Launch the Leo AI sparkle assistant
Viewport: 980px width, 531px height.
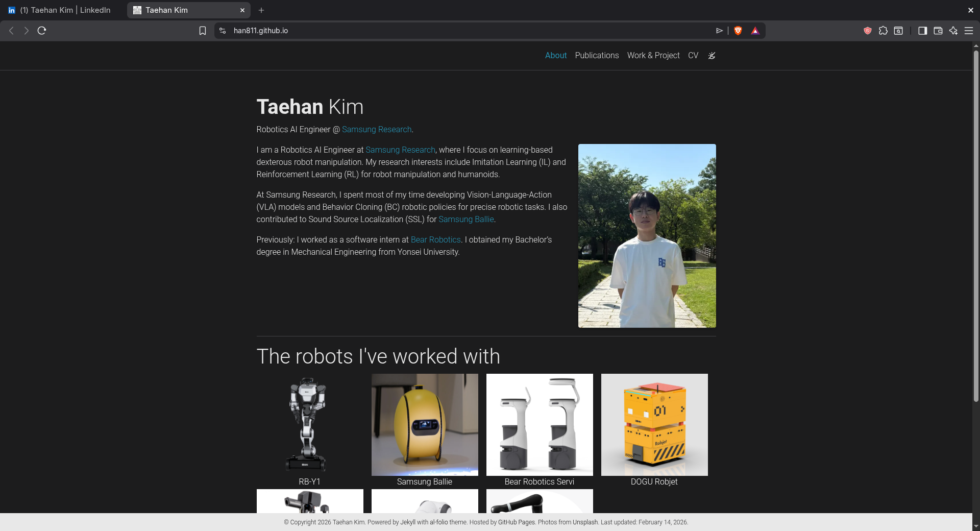pos(953,31)
